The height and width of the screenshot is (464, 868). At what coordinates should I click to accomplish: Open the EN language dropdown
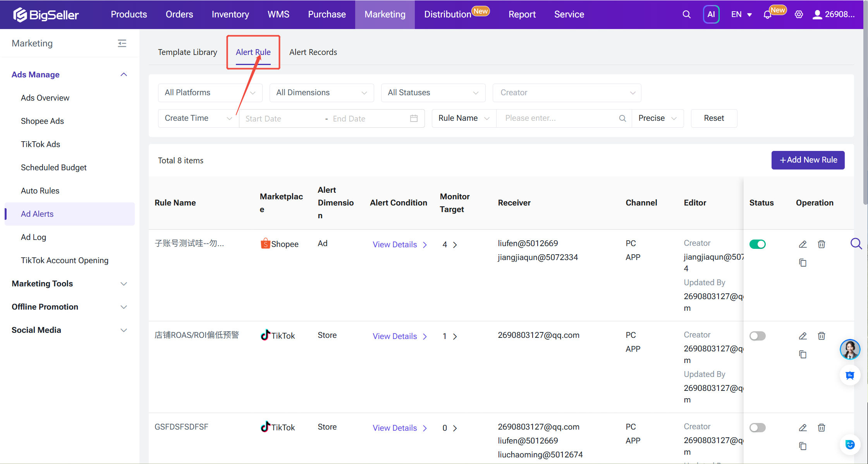[x=741, y=14]
